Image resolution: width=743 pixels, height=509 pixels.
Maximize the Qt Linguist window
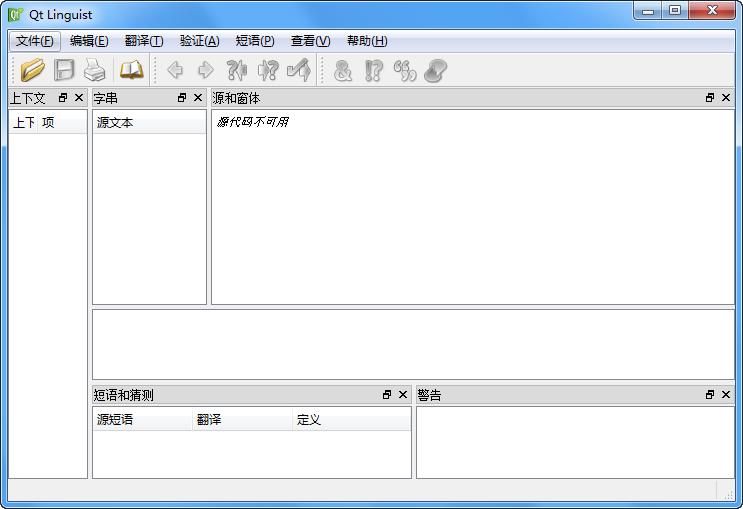[x=675, y=11]
